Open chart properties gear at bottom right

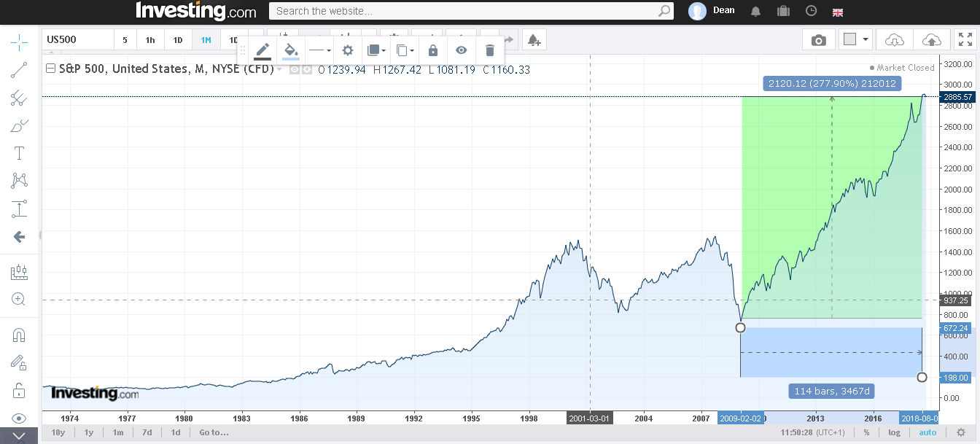(961, 432)
